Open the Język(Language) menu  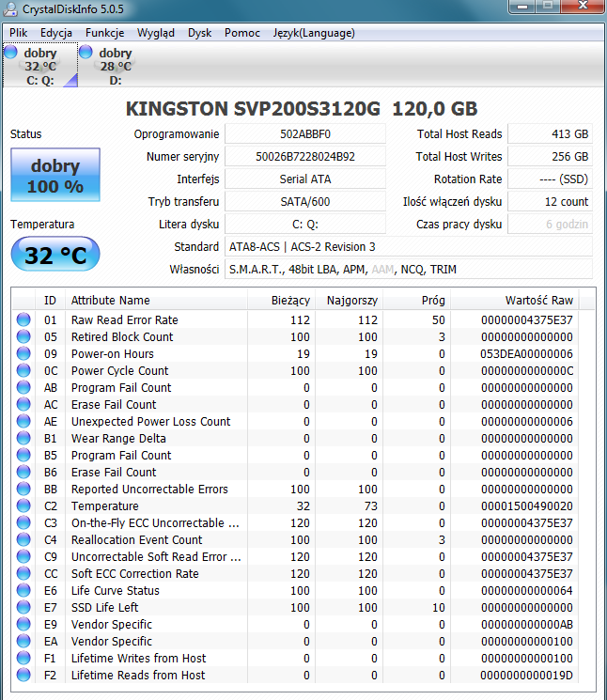[x=314, y=33]
